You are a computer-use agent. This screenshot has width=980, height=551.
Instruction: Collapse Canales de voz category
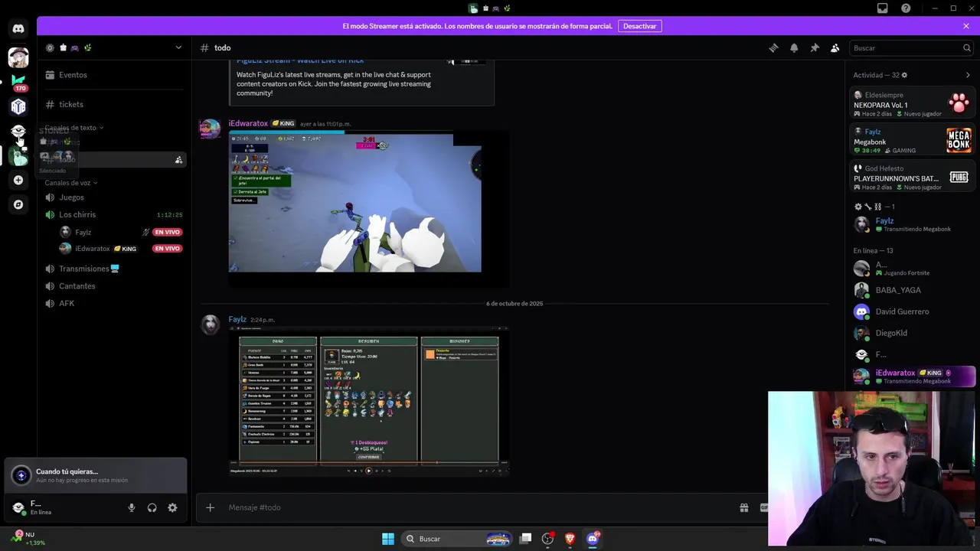tap(71, 183)
